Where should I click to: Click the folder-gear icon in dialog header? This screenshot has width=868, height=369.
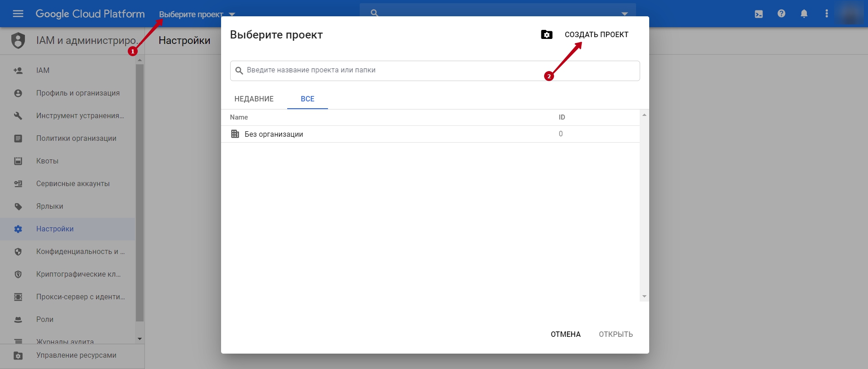pyautogui.click(x=547, y=34)
